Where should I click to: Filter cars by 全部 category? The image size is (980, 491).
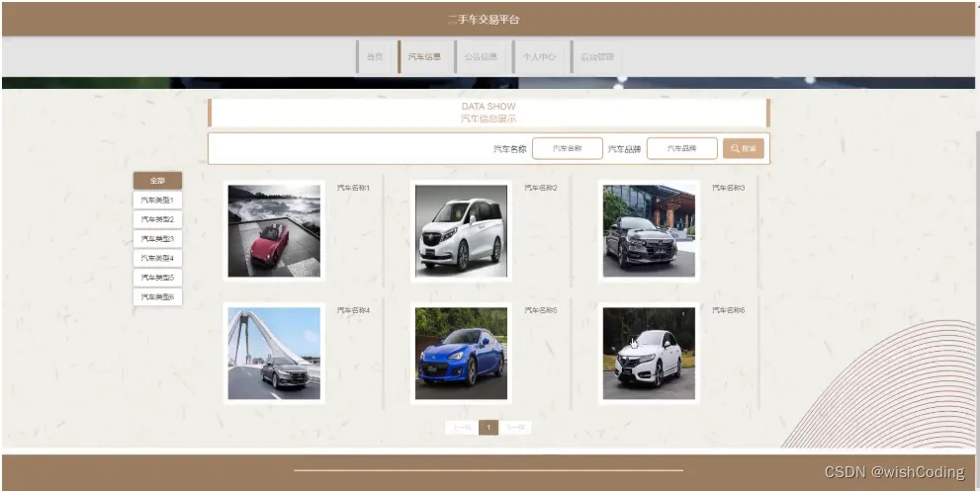[x=157, y=181]
